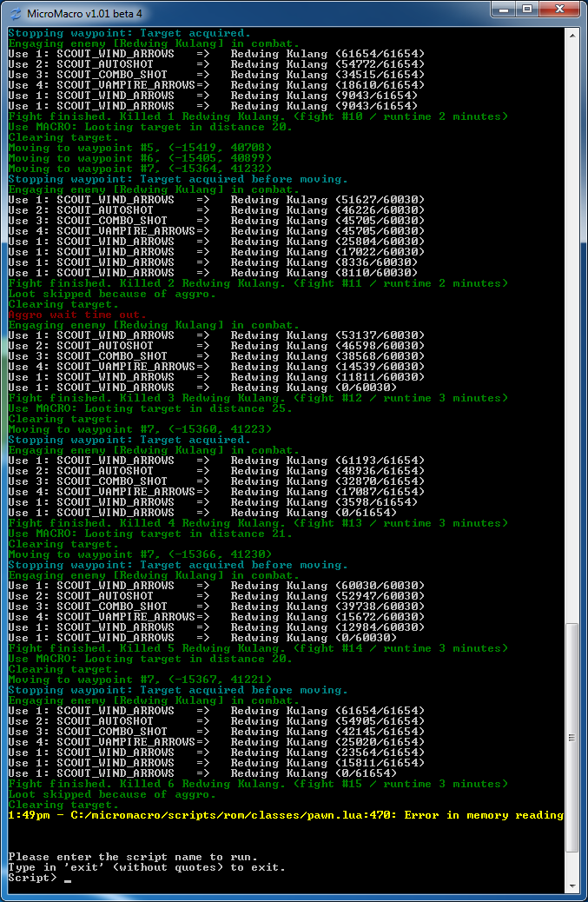The width and height of the screenshot is (588, 902).
Task: Click the "Type in 'exit'" instruction line
Action: (146, 867)
